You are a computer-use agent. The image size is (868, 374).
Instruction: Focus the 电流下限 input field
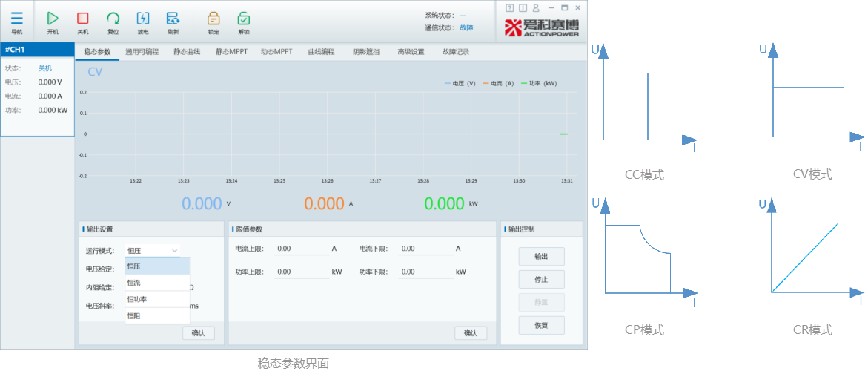(x=425, y=249)
